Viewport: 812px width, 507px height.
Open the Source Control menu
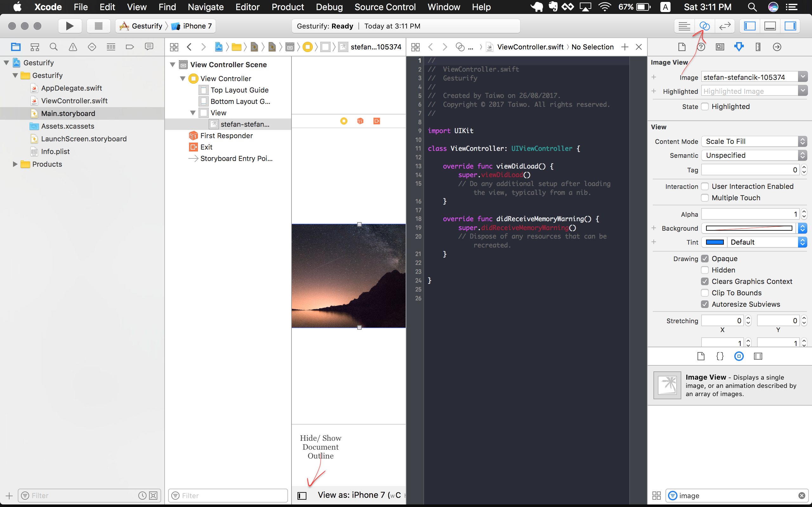tap(385, 7)
